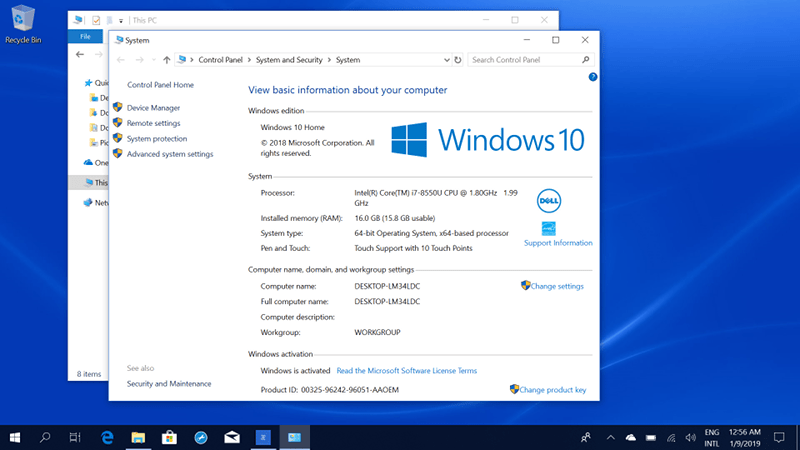Open Device Manager
Image resolution: width=800 pixels, height=450 pixels.
click(x=153, y=108)
